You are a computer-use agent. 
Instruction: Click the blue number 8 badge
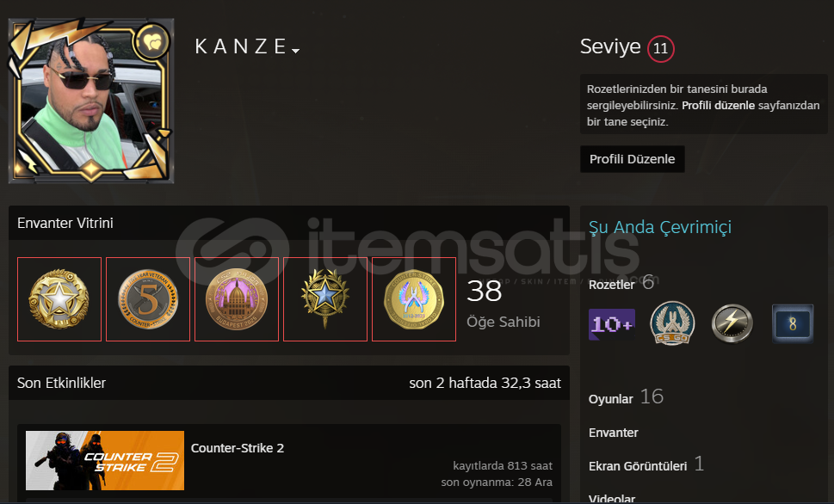pyautogui.click(x=793, y=323)
